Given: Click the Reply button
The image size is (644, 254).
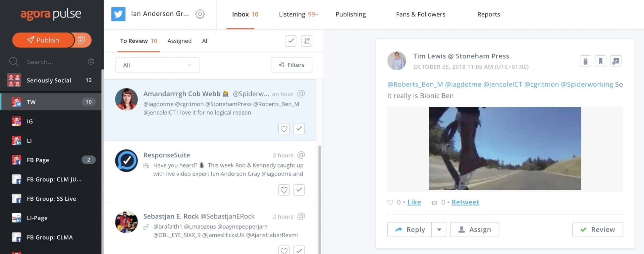Looking at the screenshot, I should 410,230.
